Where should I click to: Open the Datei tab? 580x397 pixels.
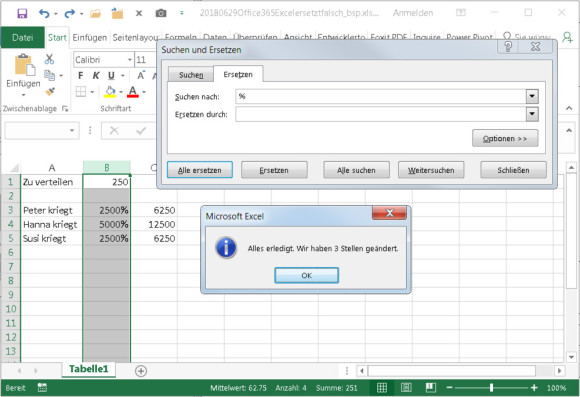point(23,37)
